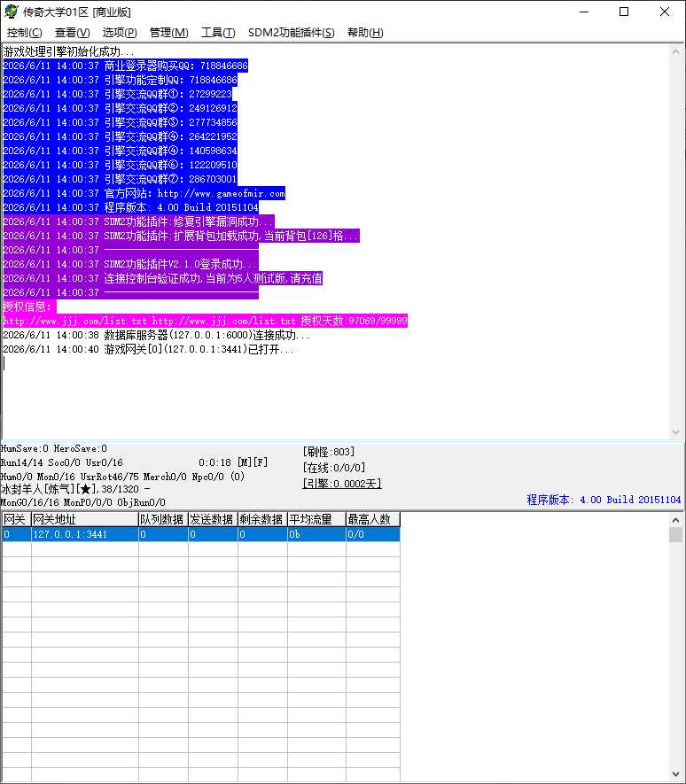
Task: Click the MonG0/16/16 MonP0/0/0 status line
Action: (x=83, y=502)
